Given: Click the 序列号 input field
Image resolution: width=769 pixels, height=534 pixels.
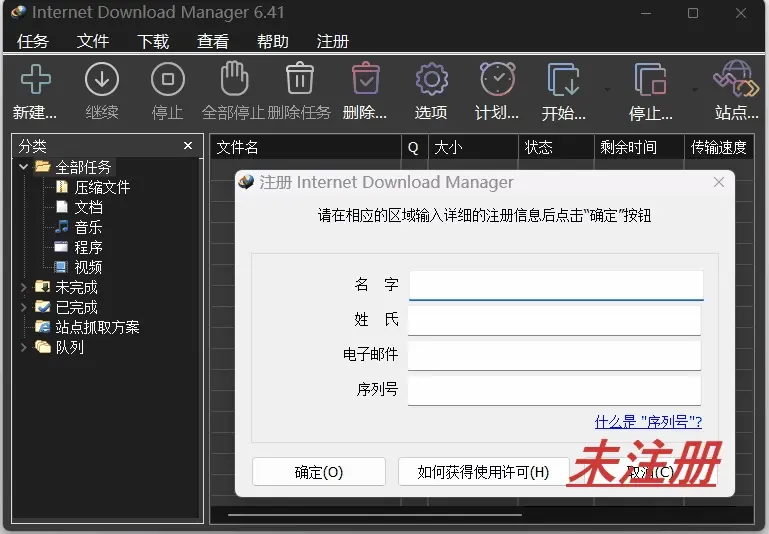Looking at the screenshot, I should click(x=554, y=389).
